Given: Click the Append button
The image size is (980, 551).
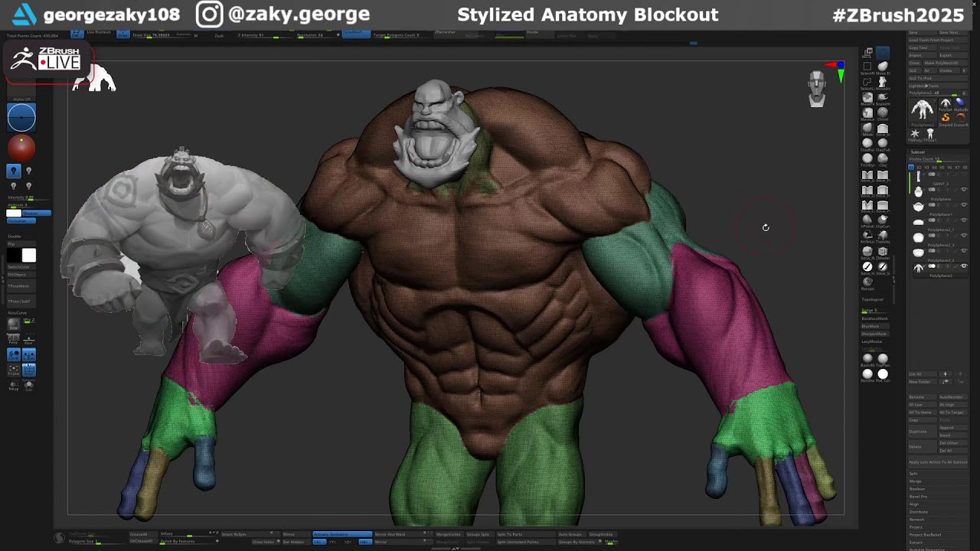Looking at the screenshot, I should [953, 428].
